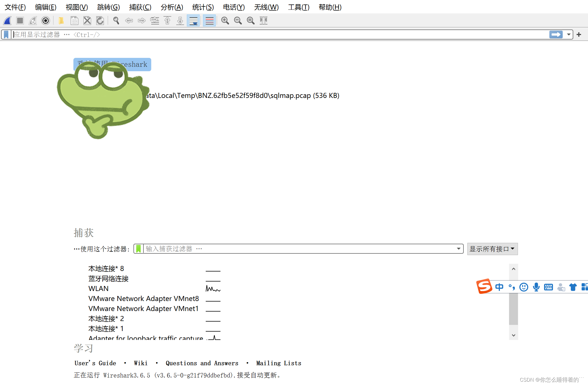Screen dimensions: 588x385
Task: Find a packet magnifier icon
Action: tap(116, 21)
